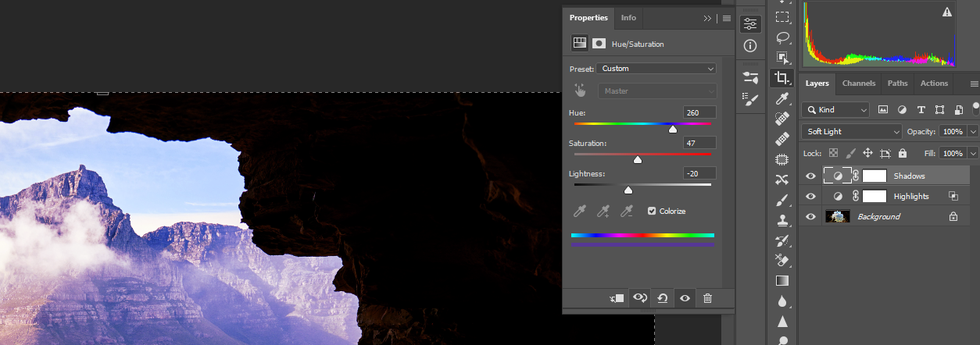Hide the Background layer
The height and width of the screenshot is (345, 980).
coord(810,216)
